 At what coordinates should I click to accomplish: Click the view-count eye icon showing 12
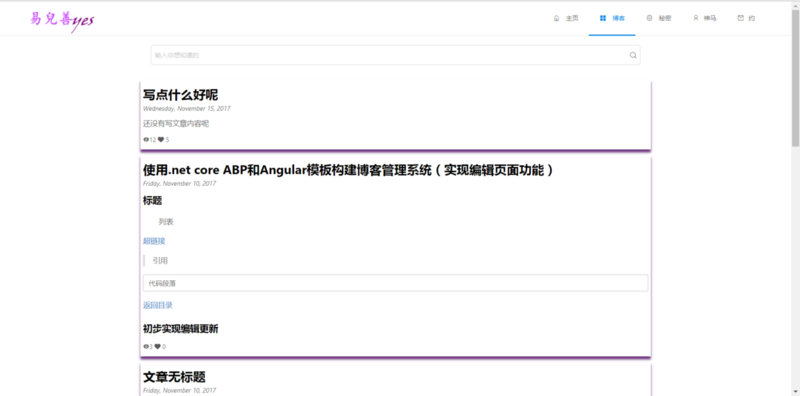click(x=146, y=140)
